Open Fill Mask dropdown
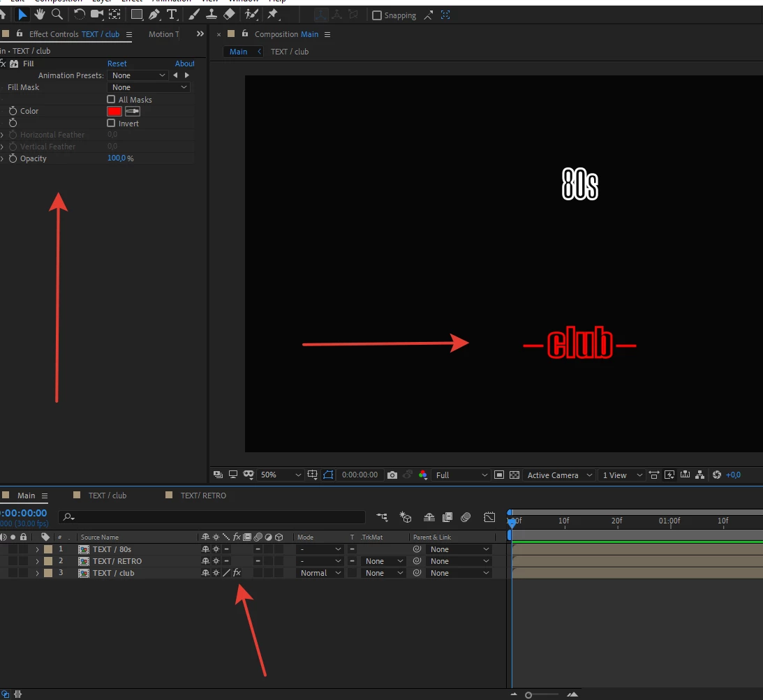 (149, 87)
